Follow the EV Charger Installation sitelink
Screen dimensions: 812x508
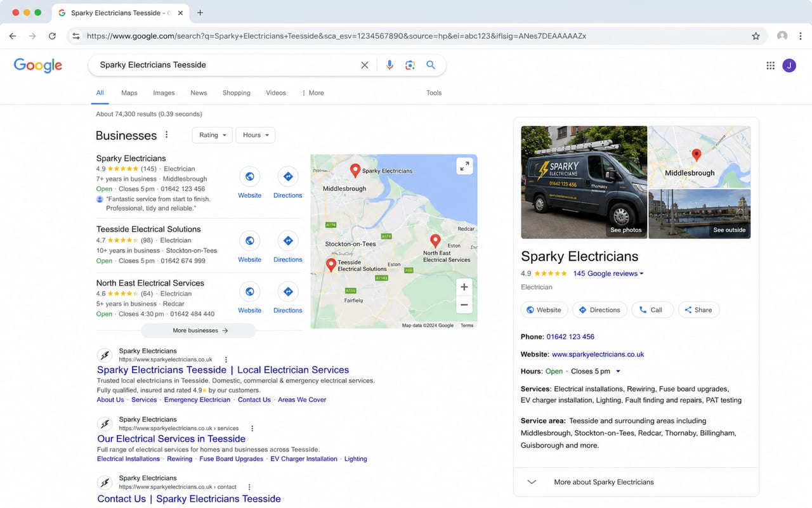304,459
